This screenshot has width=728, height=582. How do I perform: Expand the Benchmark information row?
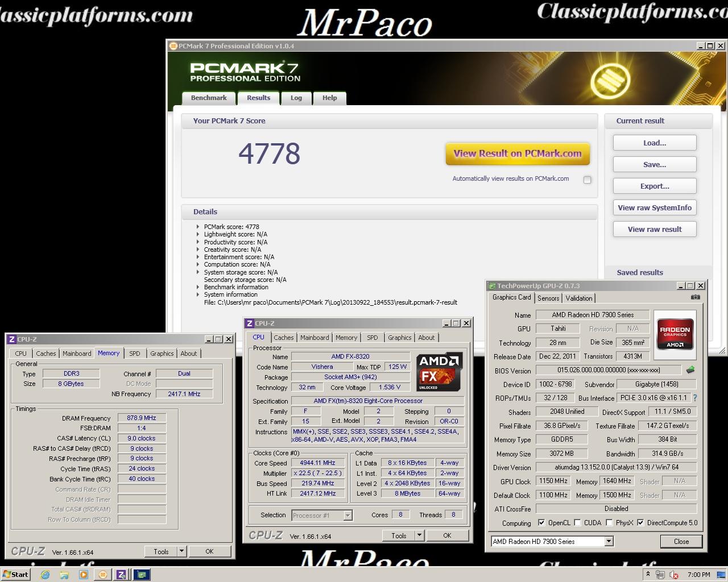pyautogui.click(x=198, y=286)
